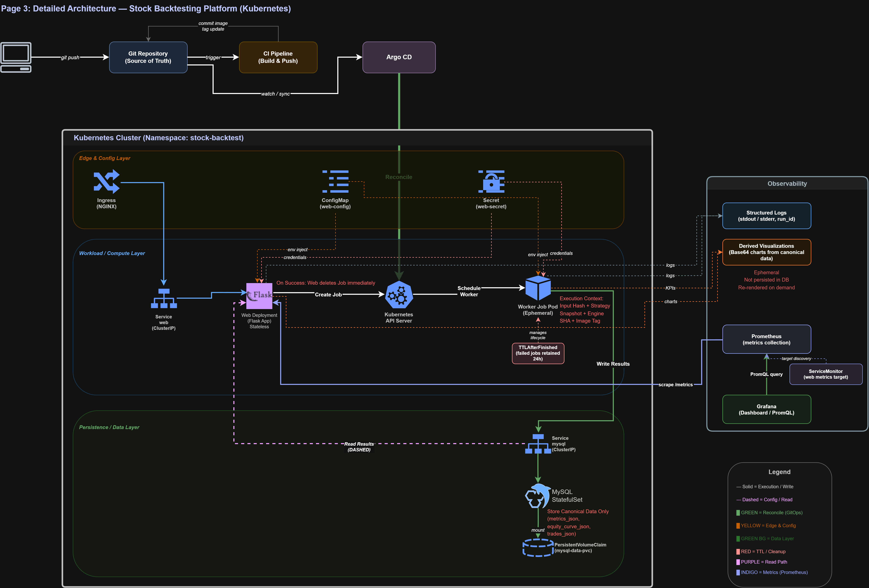Click the INDIGO Metrics legend swatch
869x588 pixels.
(738, 573)
